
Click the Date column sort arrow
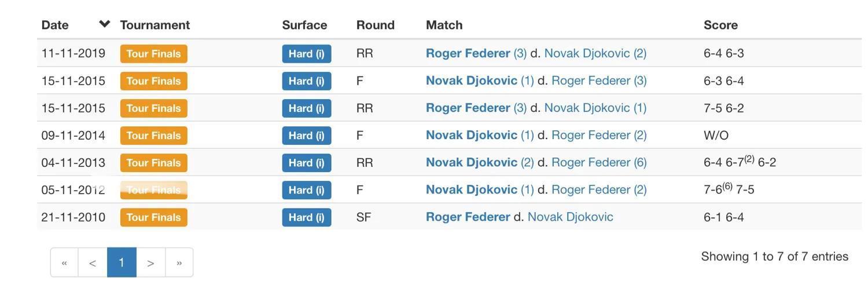tap(104, 24)
